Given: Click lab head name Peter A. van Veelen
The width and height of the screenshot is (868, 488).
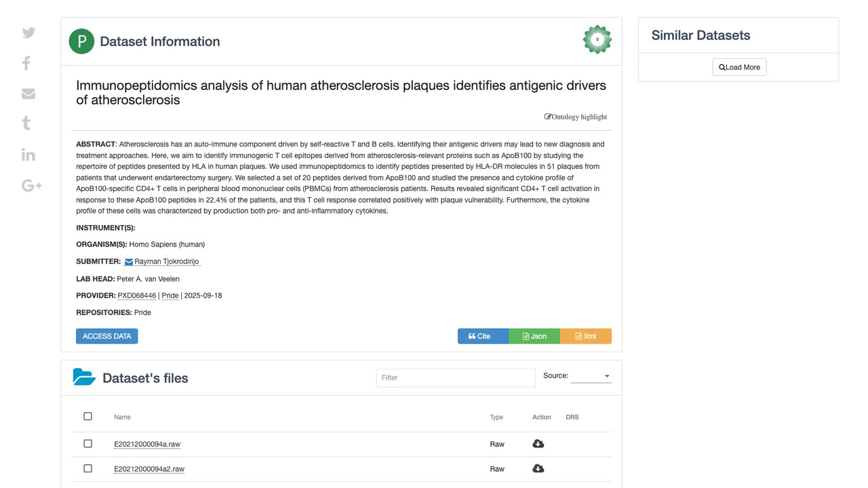Looking at the screenshot, I should click(x=148, y=279).
